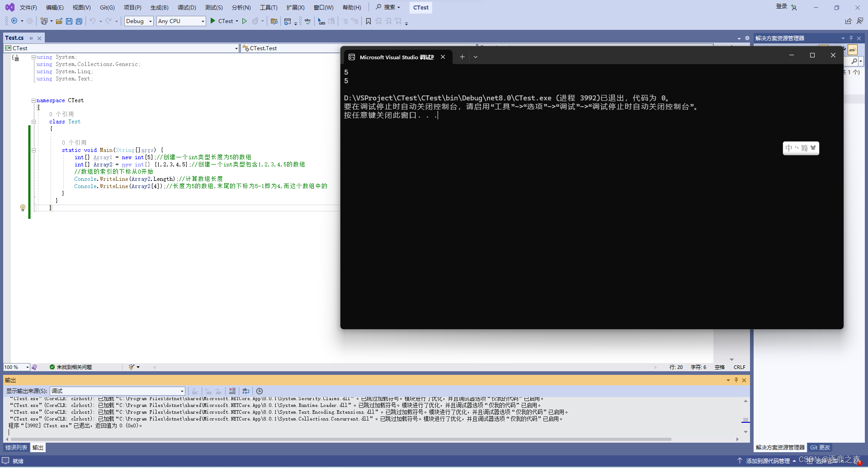
Task: Start debugging CTest with the green play button
Action: (213, 21)
